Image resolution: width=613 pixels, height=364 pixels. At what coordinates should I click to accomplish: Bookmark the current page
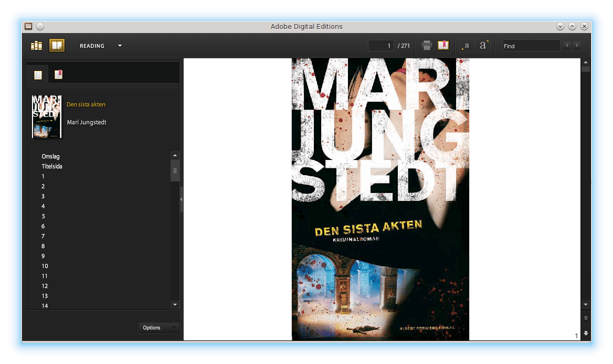tap(443, 45)
